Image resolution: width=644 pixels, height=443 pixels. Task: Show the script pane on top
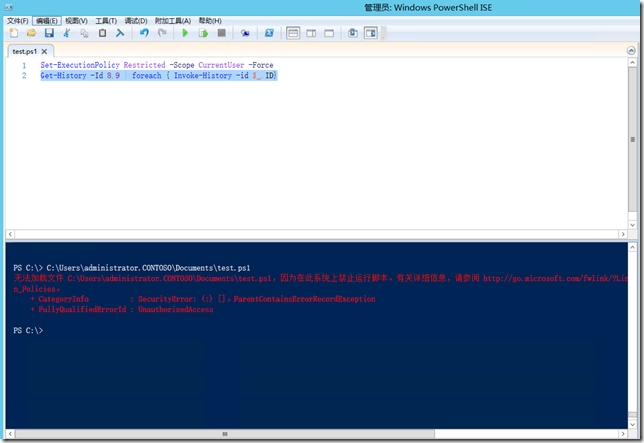pos(293,33)
